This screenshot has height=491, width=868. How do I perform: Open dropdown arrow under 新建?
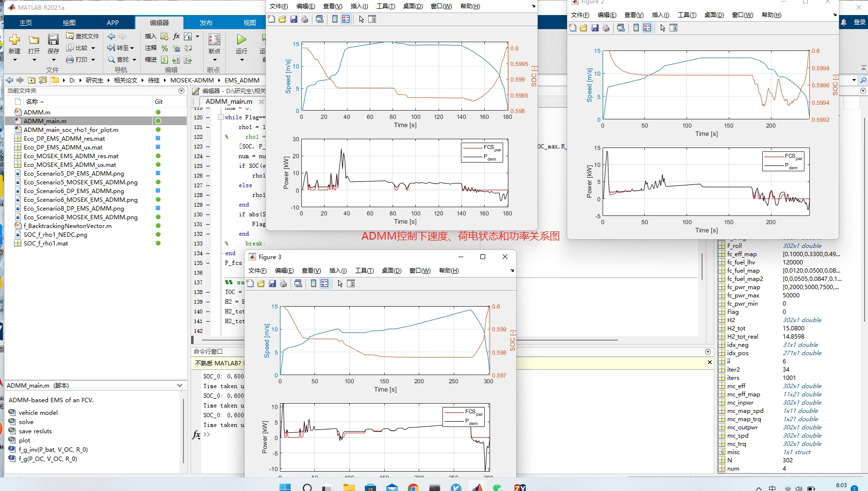point(15,60)
